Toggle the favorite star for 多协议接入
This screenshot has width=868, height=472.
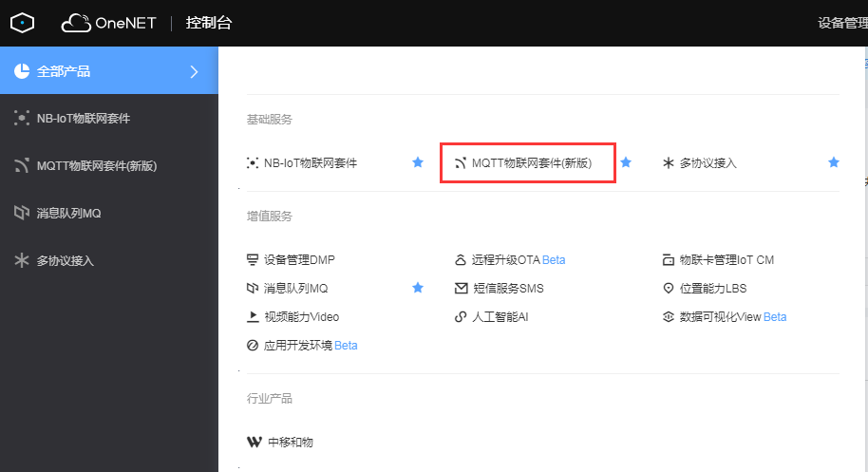pos(834,162)
